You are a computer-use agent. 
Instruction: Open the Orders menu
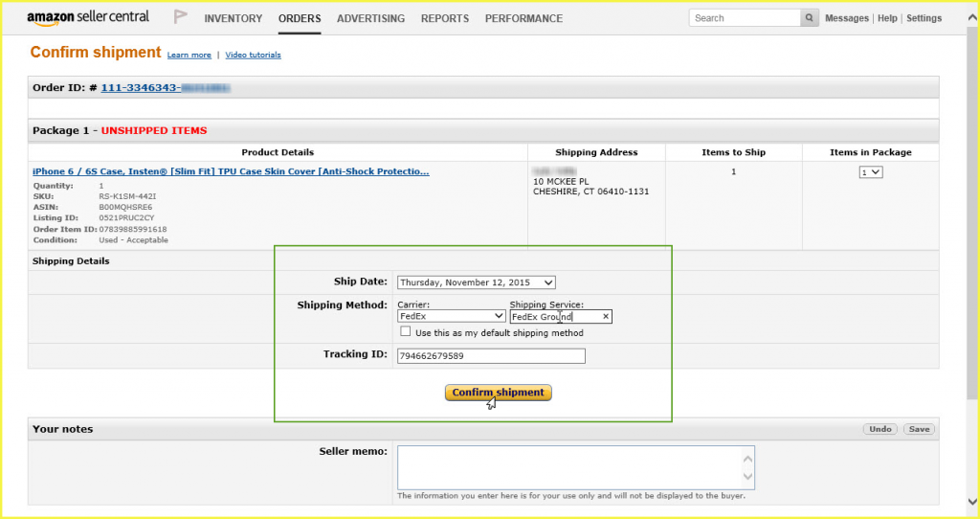(300, 18)
